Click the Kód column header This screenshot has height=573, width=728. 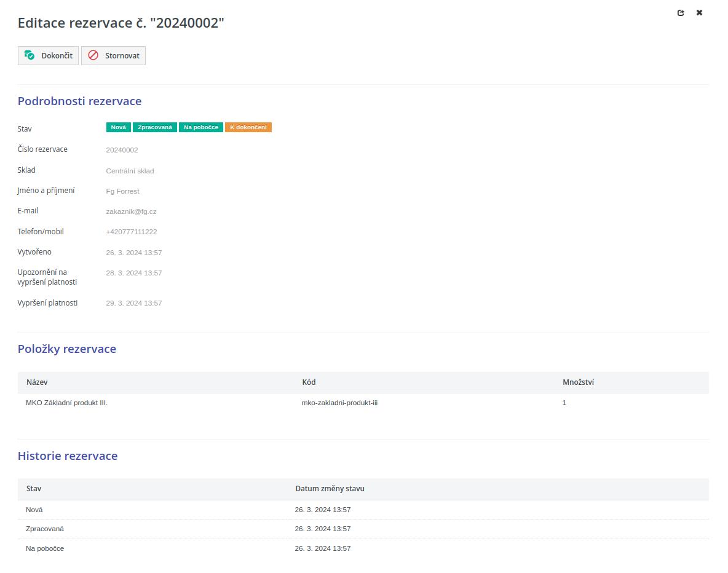309,382
